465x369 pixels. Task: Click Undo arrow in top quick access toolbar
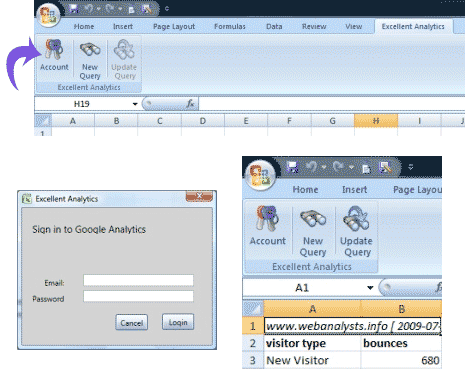(x=88, y=9)
